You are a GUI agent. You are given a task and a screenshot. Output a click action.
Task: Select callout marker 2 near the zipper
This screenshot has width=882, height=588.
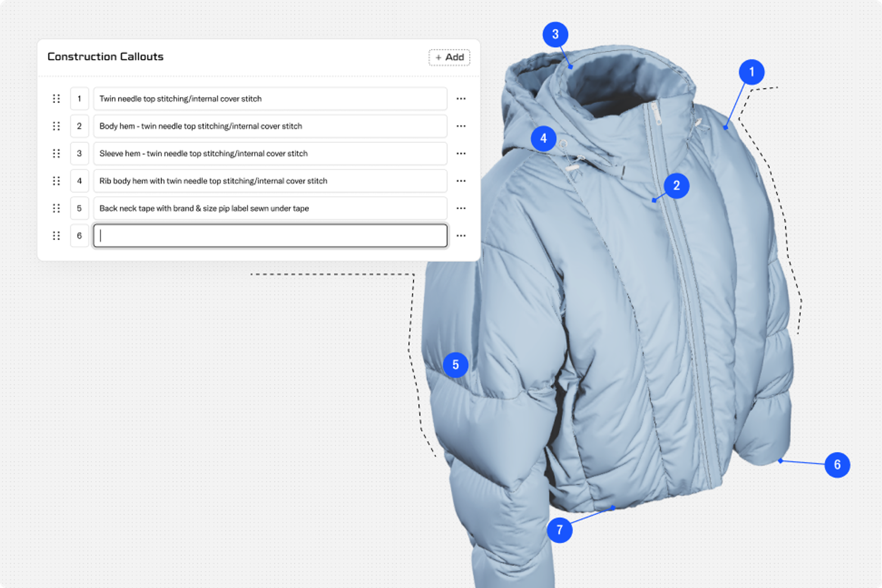[x=676, y=186]
